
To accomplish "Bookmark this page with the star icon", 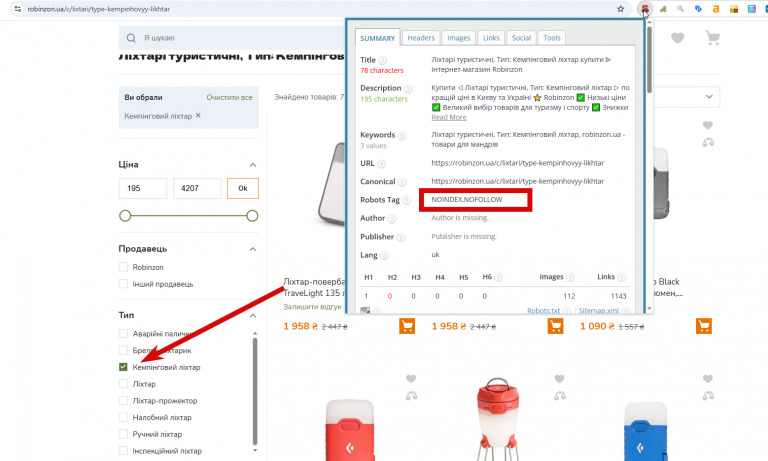I will coord(621,9).
